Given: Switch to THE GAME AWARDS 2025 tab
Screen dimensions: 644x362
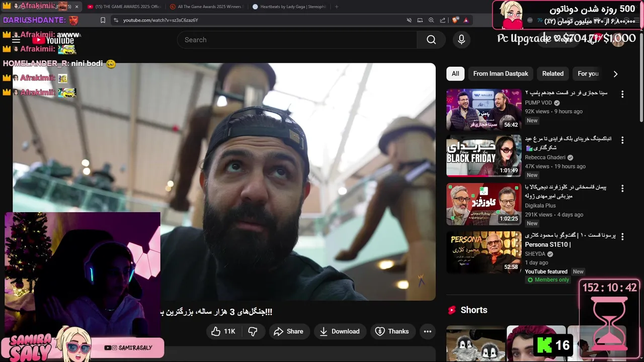Looking at the screenshot, I should (x=123, y=7).
